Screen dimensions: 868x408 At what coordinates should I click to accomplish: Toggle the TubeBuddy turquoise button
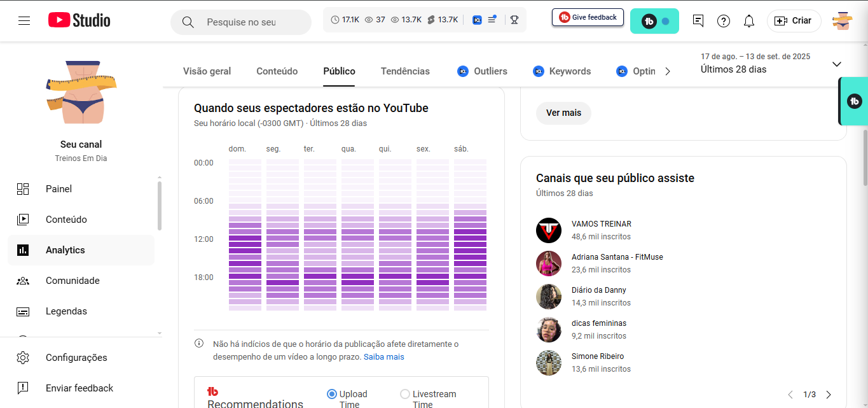coord(654,21)
